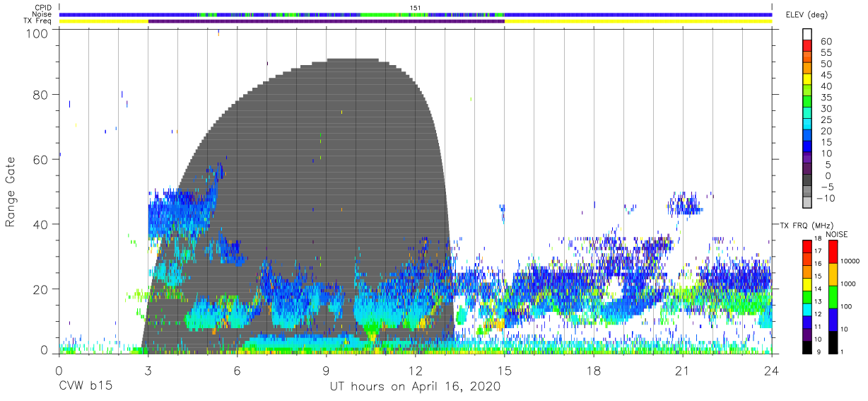Click the '100' tick on Range Gate axis

pyautogui.click(x=39, y=33)
